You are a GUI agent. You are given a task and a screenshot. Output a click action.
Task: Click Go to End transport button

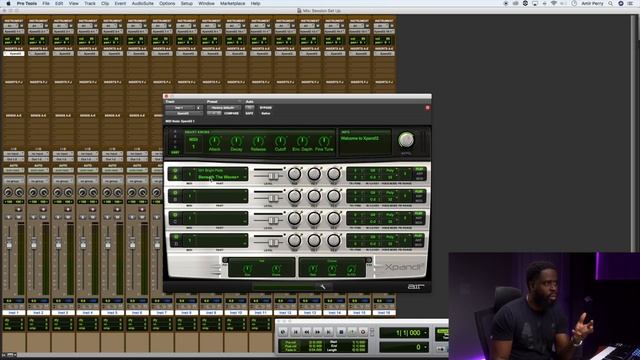(x=329, y=332)
